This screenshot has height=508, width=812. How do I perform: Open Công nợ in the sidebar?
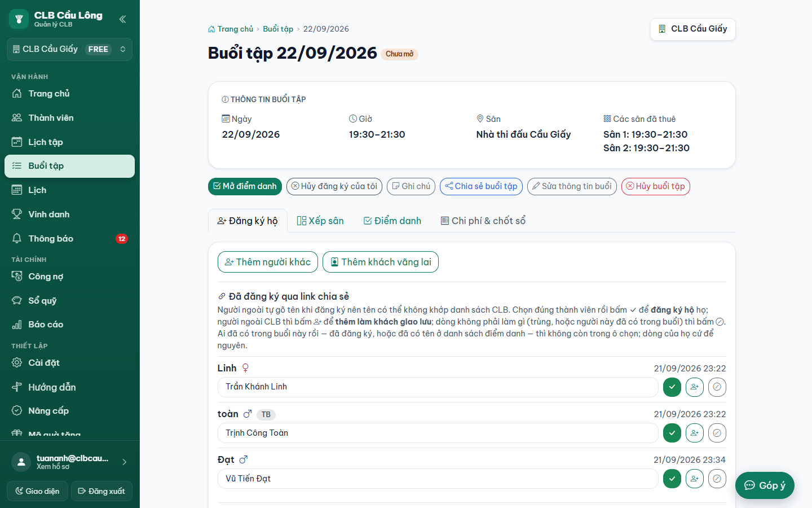tap(69, 277)
